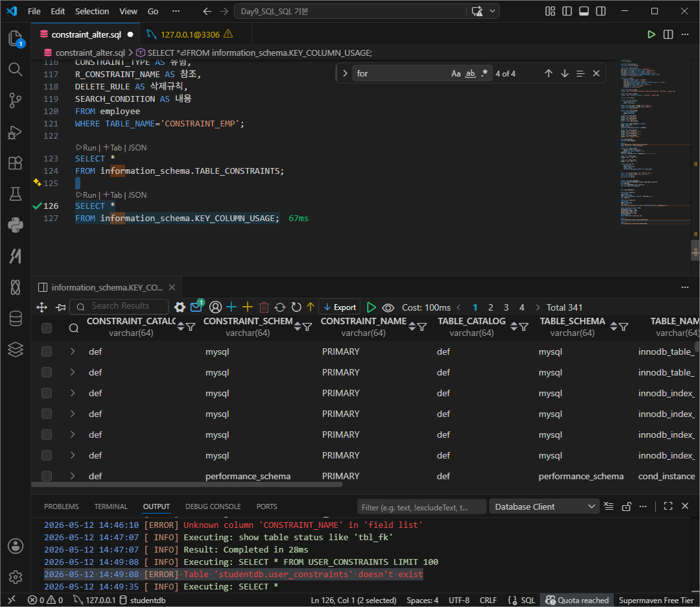Viewport: 700px width, 607px height.
Task: Open the Database Client output channel dropdown
Action: [544, 506]
